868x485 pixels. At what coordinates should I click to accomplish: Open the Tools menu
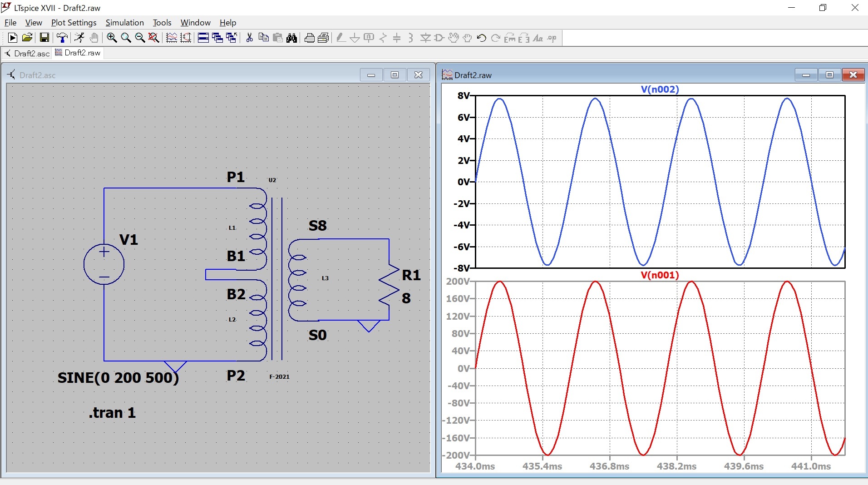(162, 22)
